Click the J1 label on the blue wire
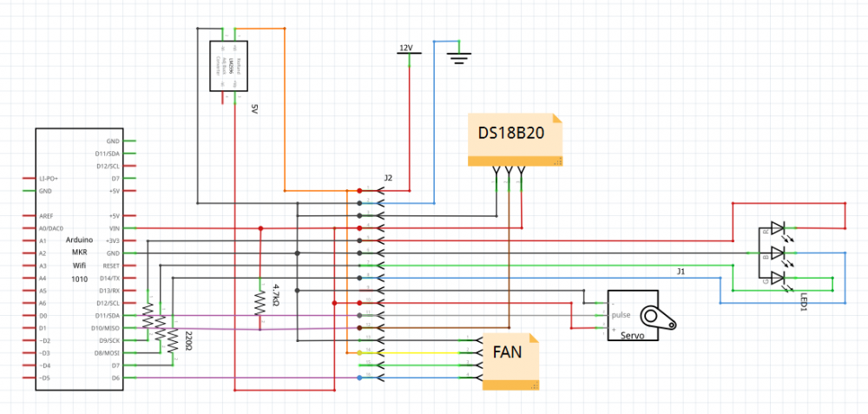Screen dimensions: 868x414 click(x=681, y=272)
